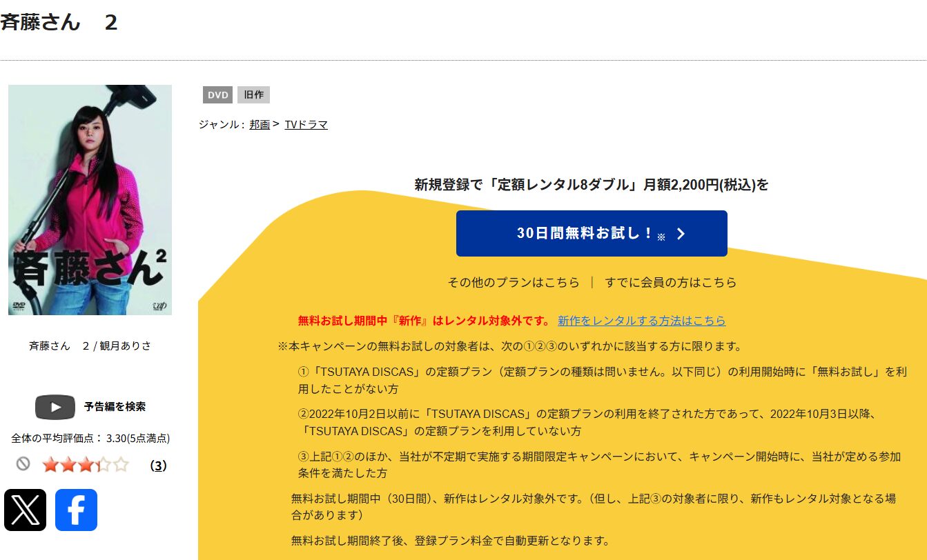Click the prohibited circle icon beside stars
This screenshot has height=560, width=927.
point(23,463)
